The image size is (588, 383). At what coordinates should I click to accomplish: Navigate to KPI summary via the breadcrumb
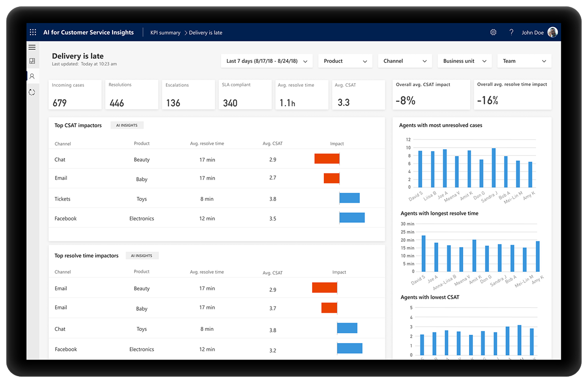(x=165, y=32)
